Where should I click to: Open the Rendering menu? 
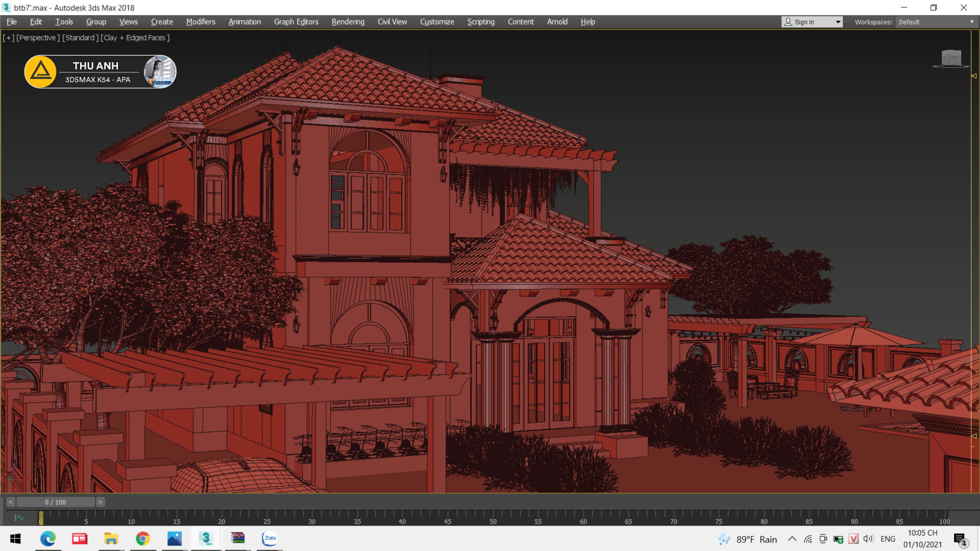pos(348,22)
